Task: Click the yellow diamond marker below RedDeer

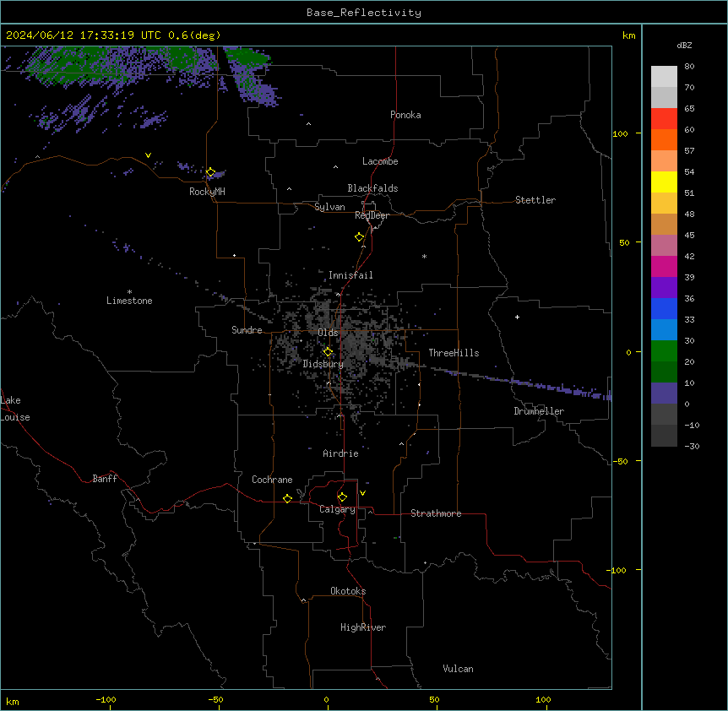Action: pyautogui.click(x=359, y=237)
